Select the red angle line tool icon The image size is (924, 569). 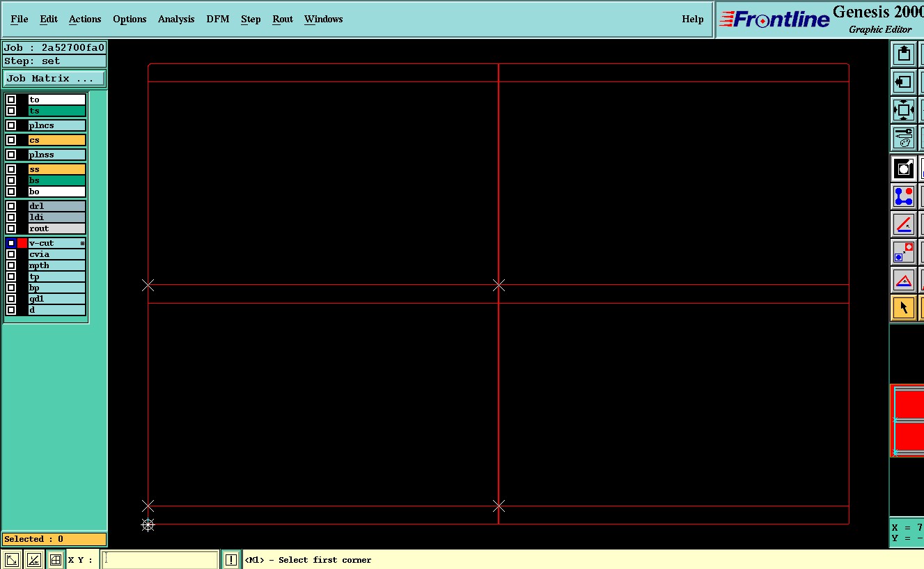pyautogui.click(x=904, y=224)
